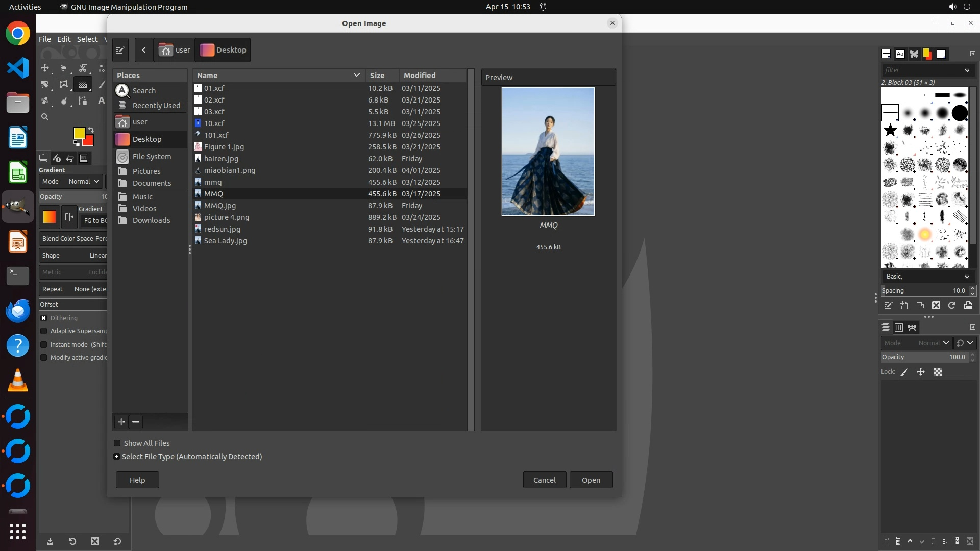Click the type-a-file-name pencil icon
This screenshot has width=980, height=551.
click(120, 50)
